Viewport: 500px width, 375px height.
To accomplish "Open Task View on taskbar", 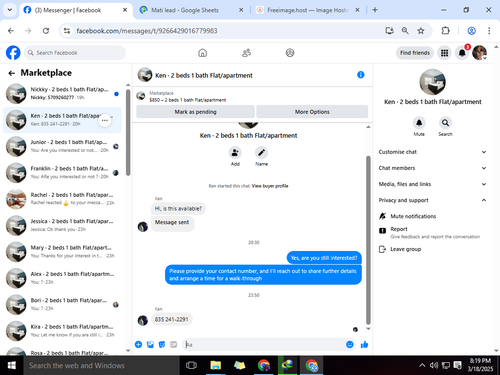I will 191,365.
